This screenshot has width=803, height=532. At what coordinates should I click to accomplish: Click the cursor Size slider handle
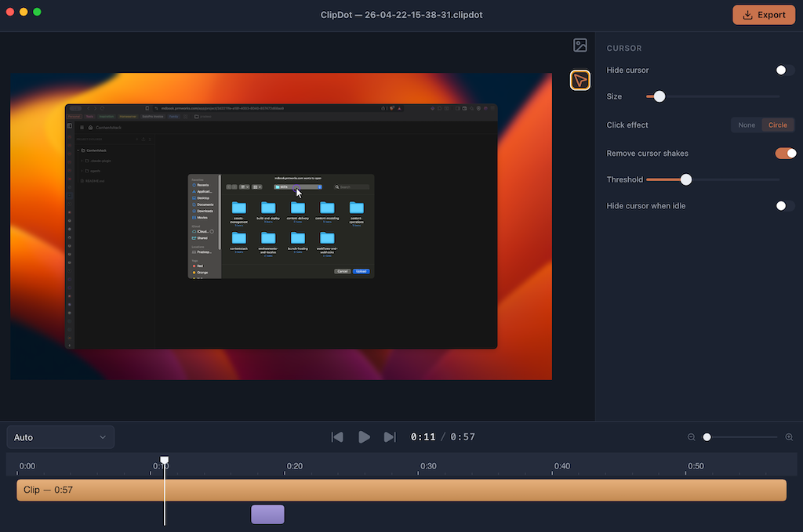coord(659,96)
